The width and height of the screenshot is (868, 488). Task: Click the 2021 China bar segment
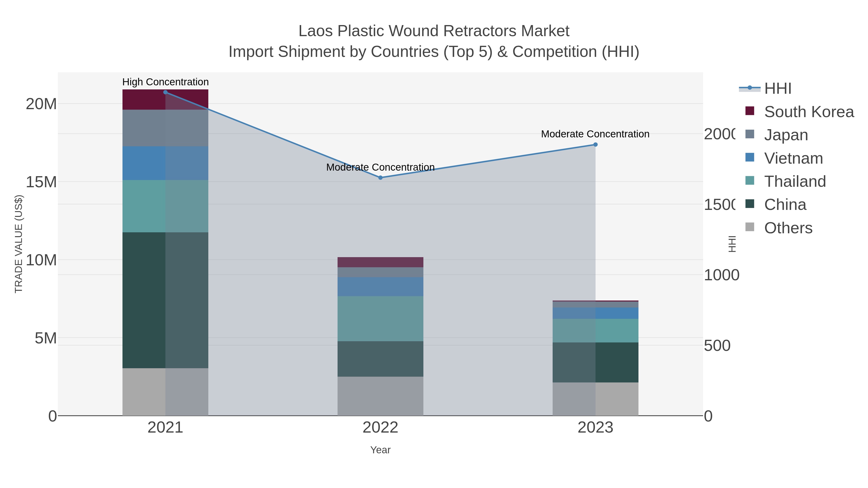coord(165,300)
